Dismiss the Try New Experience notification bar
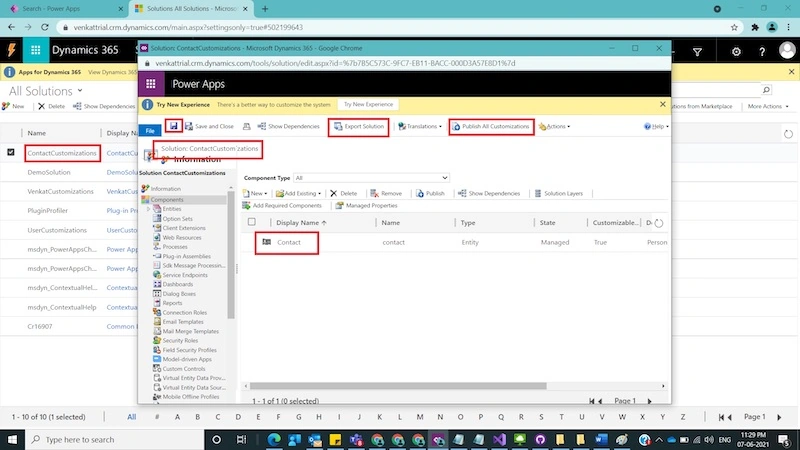This screenshot has width=800, height=450. tap(662, 104)
